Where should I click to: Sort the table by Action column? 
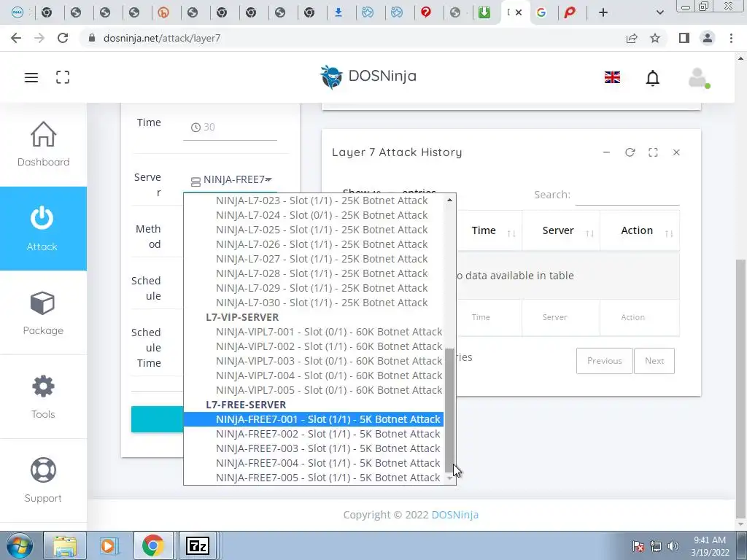(640, 230)
